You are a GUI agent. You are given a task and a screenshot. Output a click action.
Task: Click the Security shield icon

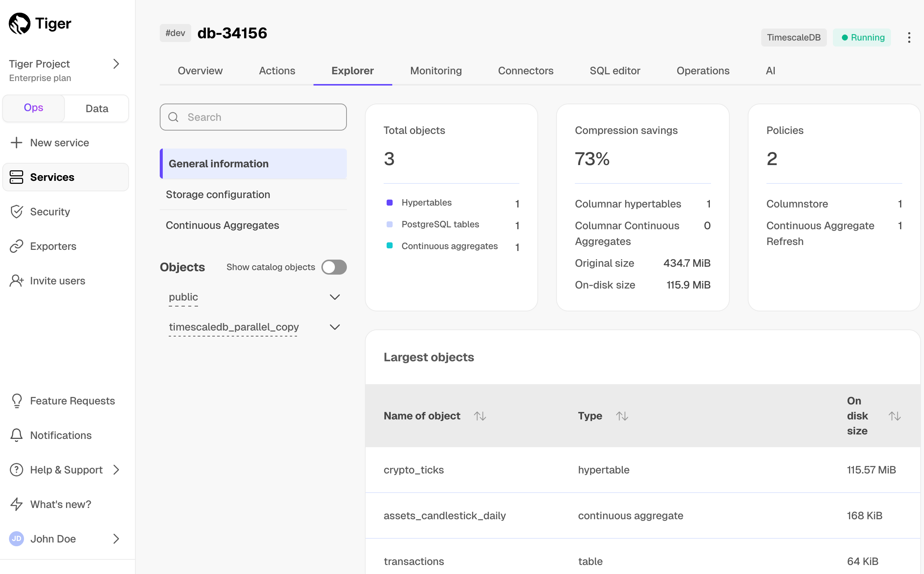click(16, 212)
